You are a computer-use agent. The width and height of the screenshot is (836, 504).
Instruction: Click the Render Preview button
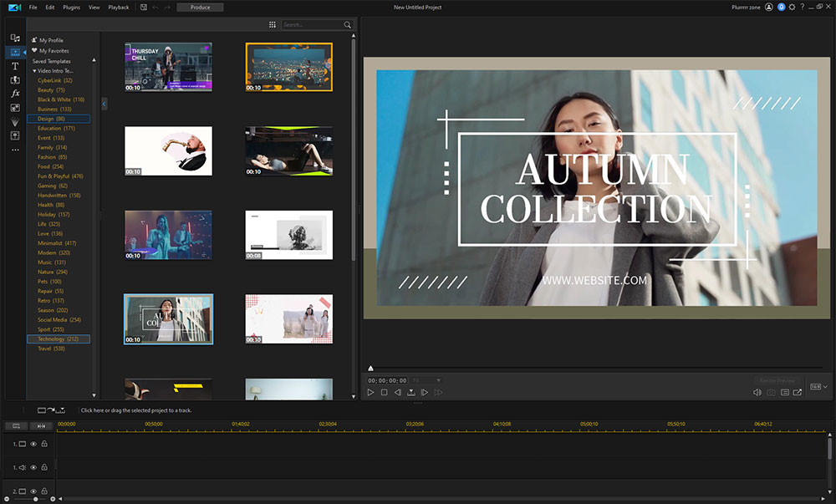[777, 379]
